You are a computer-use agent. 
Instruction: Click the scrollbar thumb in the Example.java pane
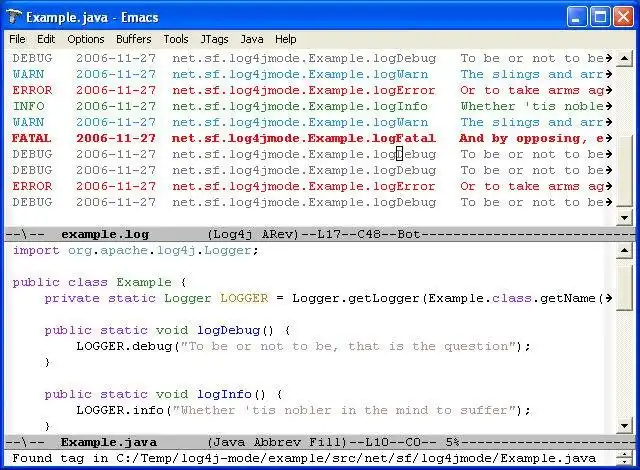624,286
